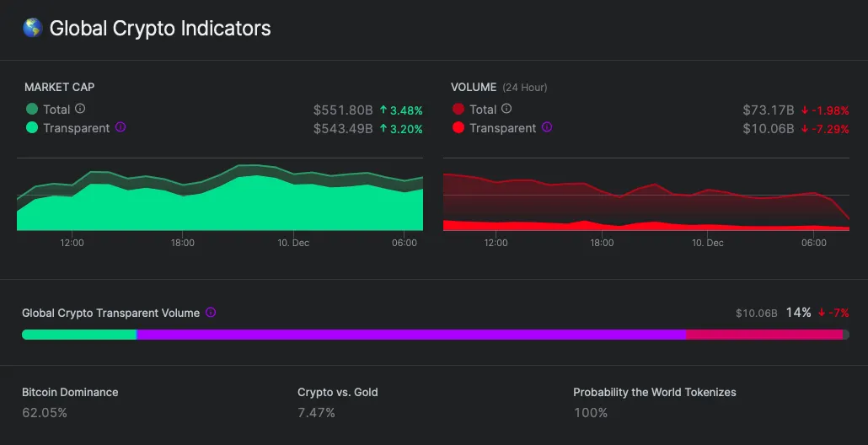The image size is (868, 445).
Task: Click the Volume Total label
Action: click(x=483, y=109)
